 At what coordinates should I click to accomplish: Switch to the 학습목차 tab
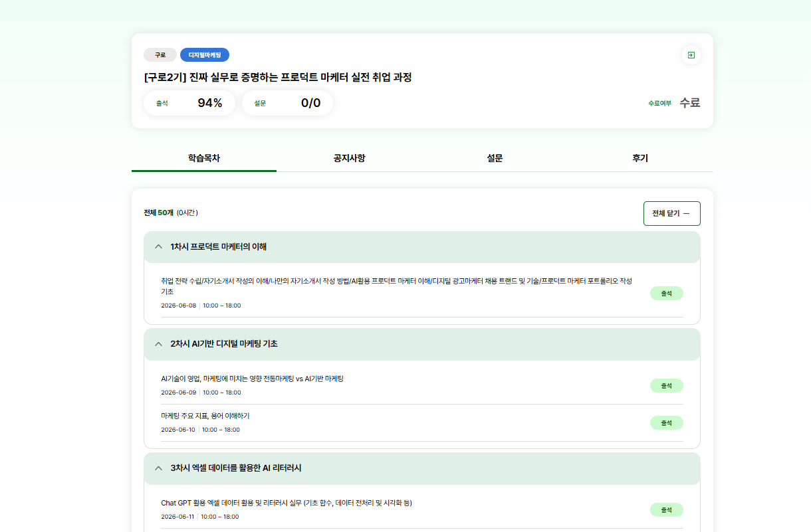[204, 158]
